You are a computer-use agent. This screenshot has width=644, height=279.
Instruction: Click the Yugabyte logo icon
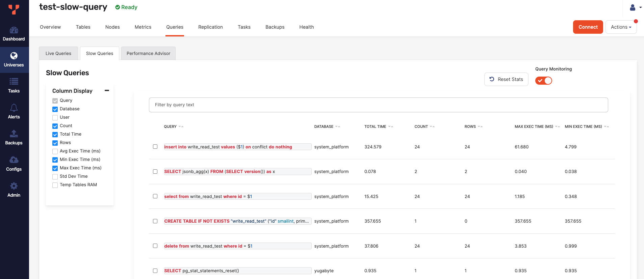coord(14,9)
